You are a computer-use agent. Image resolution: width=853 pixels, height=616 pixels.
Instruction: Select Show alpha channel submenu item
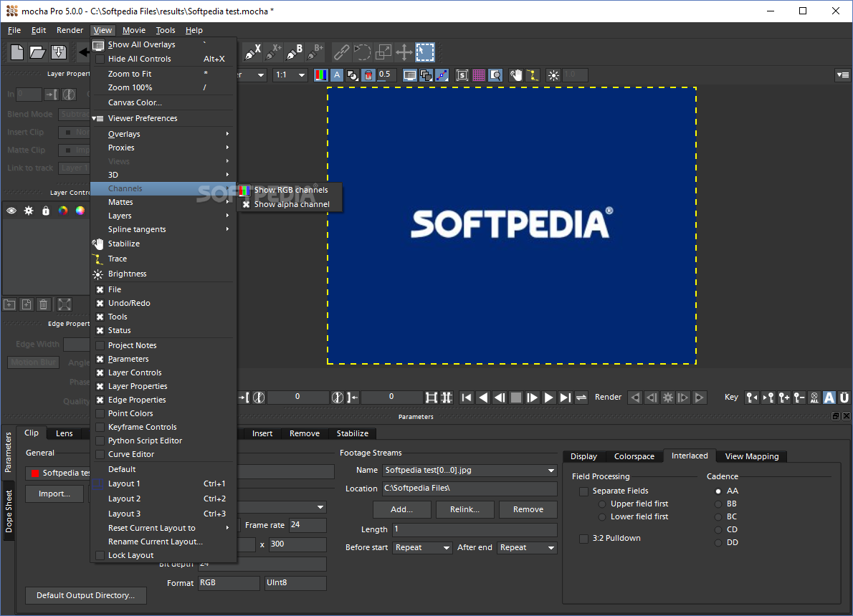tap(290, 204)
